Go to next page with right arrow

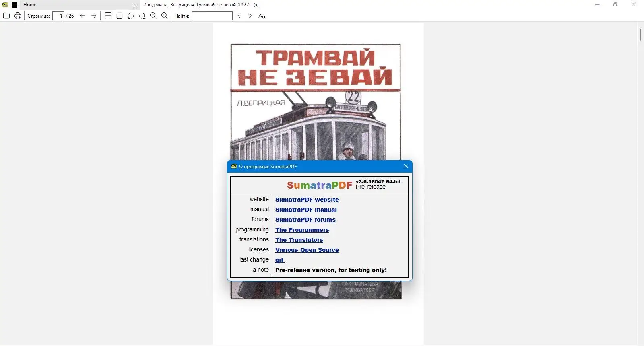click(x=94, y=16)
